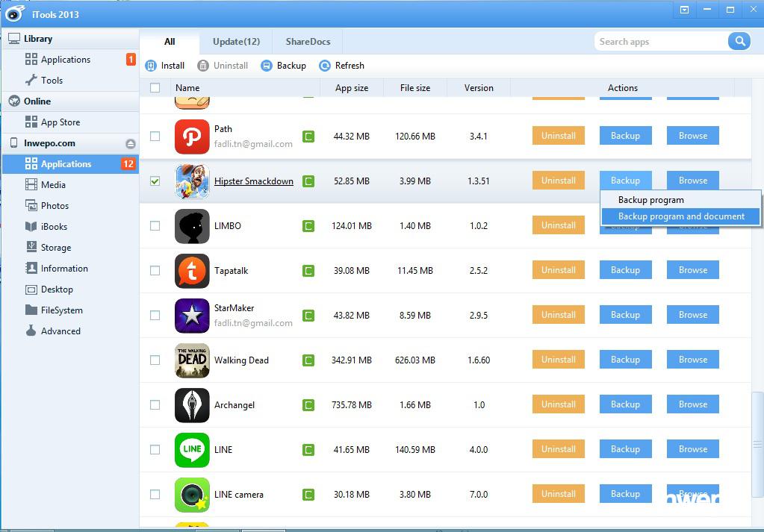Click the Hipster Smackdown app icon
764x532 pixels.
[x=192, y=181]
